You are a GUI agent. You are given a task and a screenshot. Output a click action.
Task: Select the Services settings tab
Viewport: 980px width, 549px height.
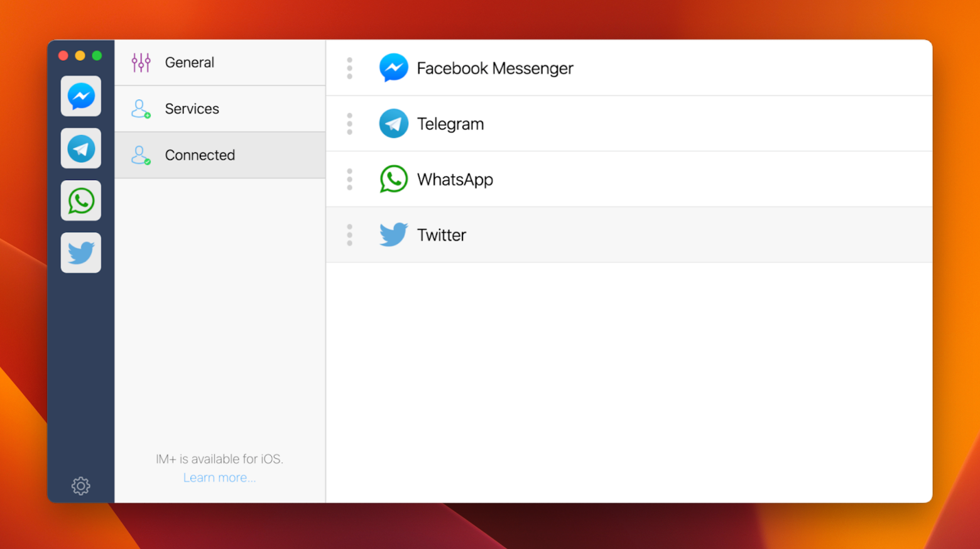tap(220, 109)
